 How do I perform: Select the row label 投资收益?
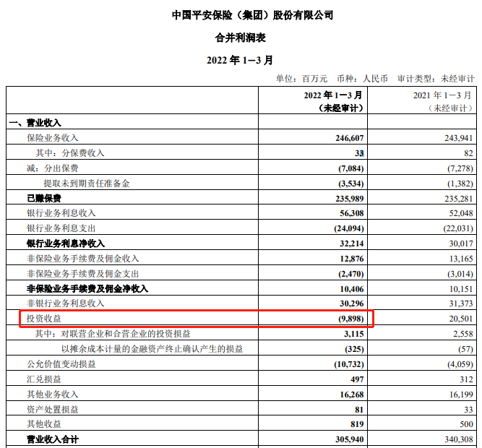[44, 319]
